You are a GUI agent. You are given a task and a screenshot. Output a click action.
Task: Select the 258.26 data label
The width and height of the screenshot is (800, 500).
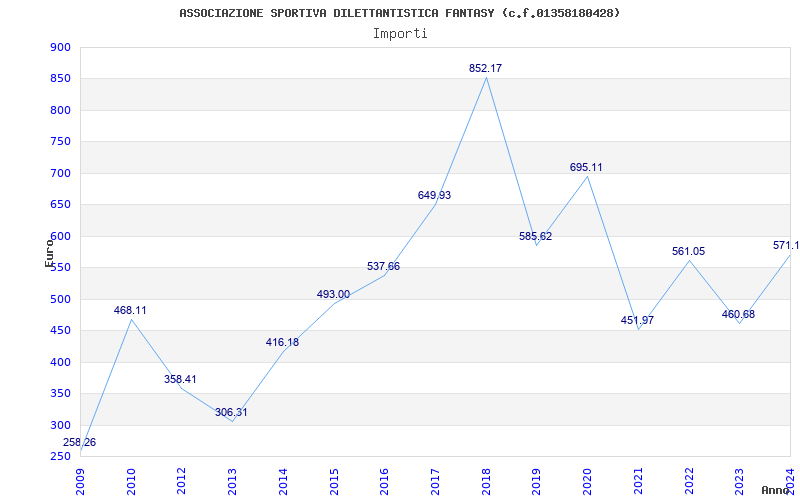[x=80, y=442]
